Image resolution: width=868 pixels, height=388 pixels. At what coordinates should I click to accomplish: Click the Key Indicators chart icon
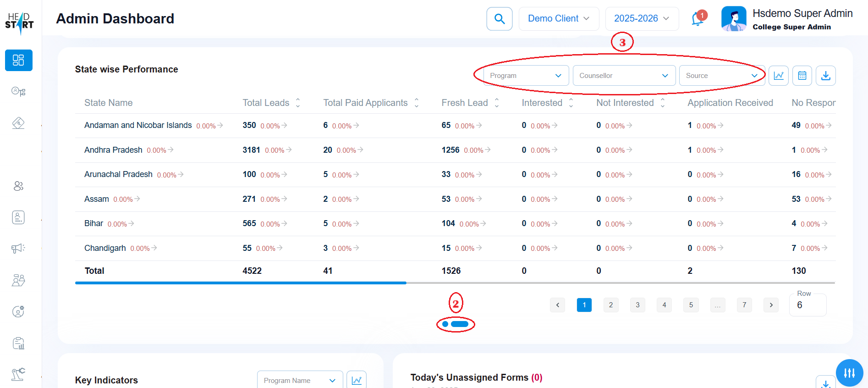click(x=356, y=380)
